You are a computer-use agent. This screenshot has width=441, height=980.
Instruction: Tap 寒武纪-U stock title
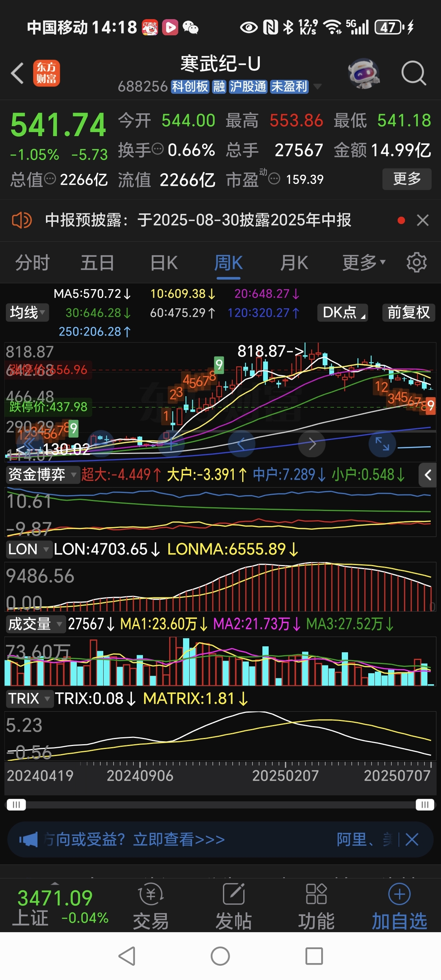(x=220, y=64)
